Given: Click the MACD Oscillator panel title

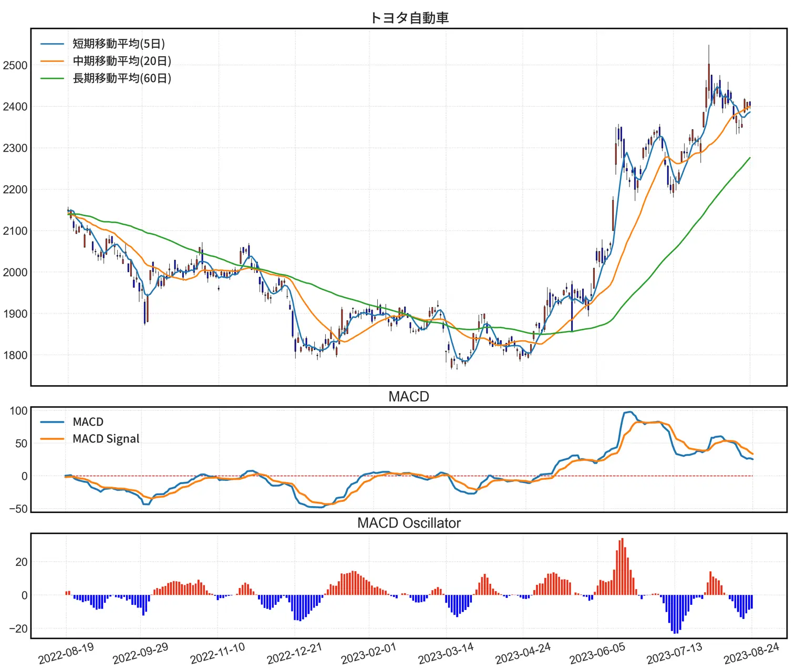Looking at the screenshot, I should pyautogui.click(x=408, y=523).
